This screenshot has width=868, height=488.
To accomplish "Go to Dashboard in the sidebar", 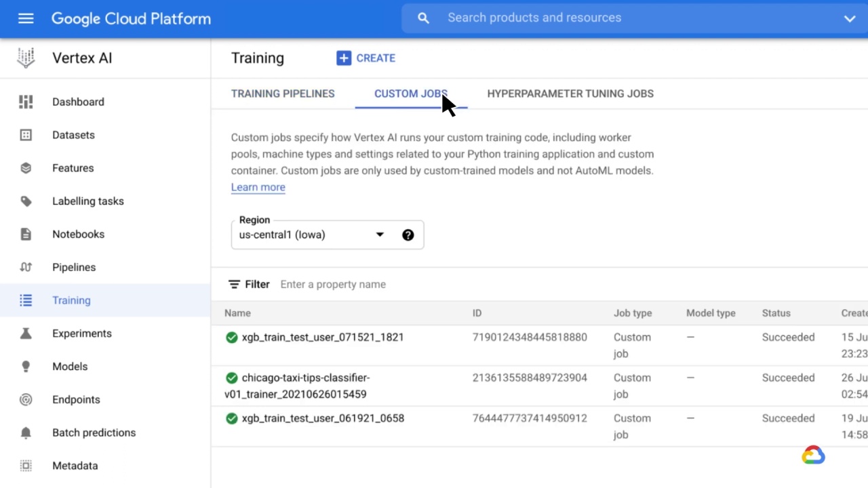I will pos(78,102).
